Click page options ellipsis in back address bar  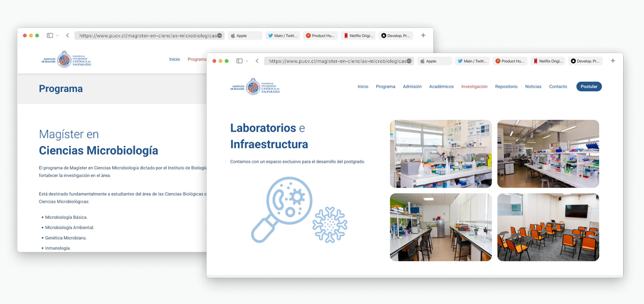coord(219,36)
